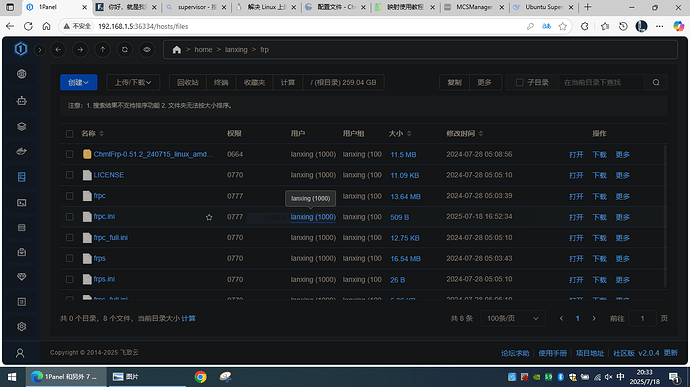Viewport: 690px width, 387px height.
Task: Click the root directory 259.04 GB button
Action: tap(343, 82)
